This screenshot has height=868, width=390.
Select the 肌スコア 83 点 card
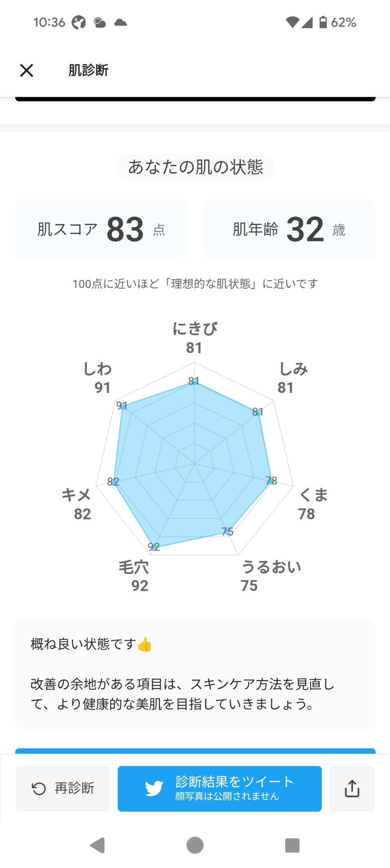pos(102,230)
